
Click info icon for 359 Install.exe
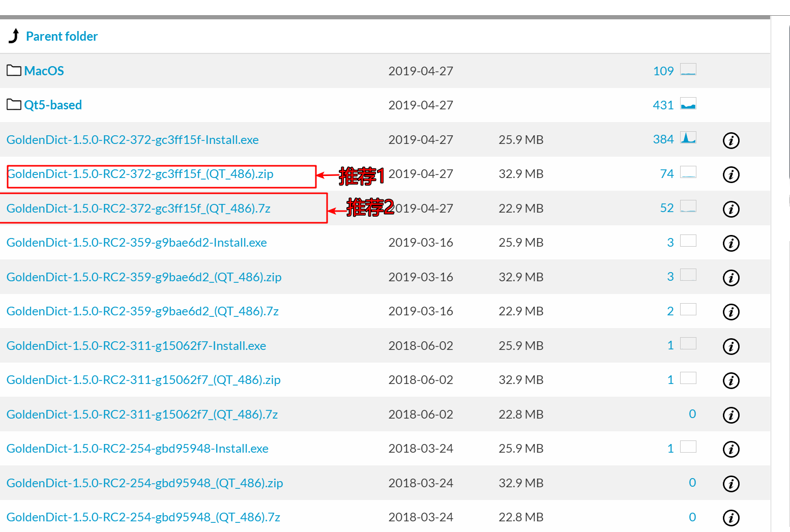[x=730, y=243]
